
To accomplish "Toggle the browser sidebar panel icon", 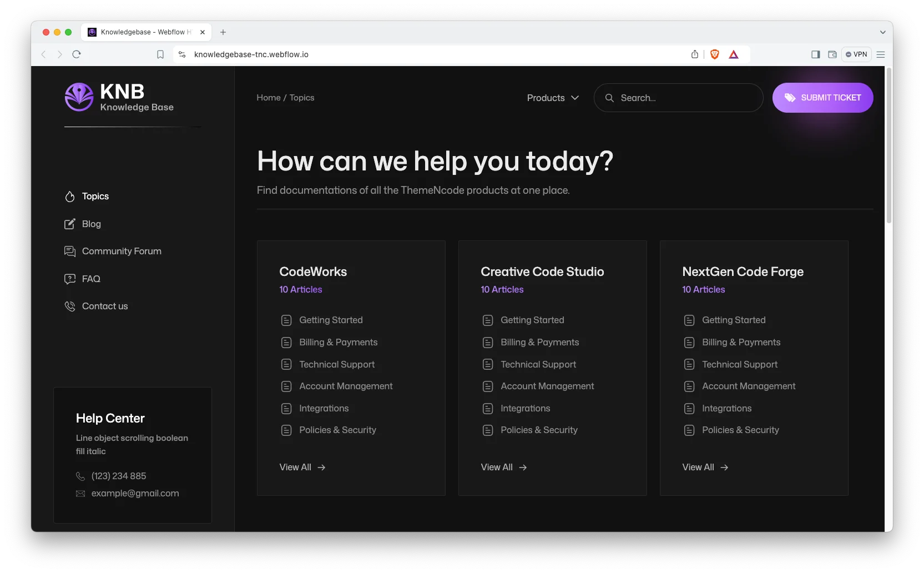I will click(x=815, y=54).
